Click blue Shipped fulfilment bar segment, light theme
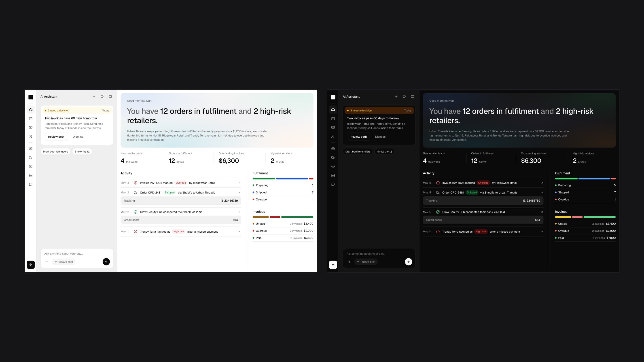The image size is (644, 362). coord(292,179)
